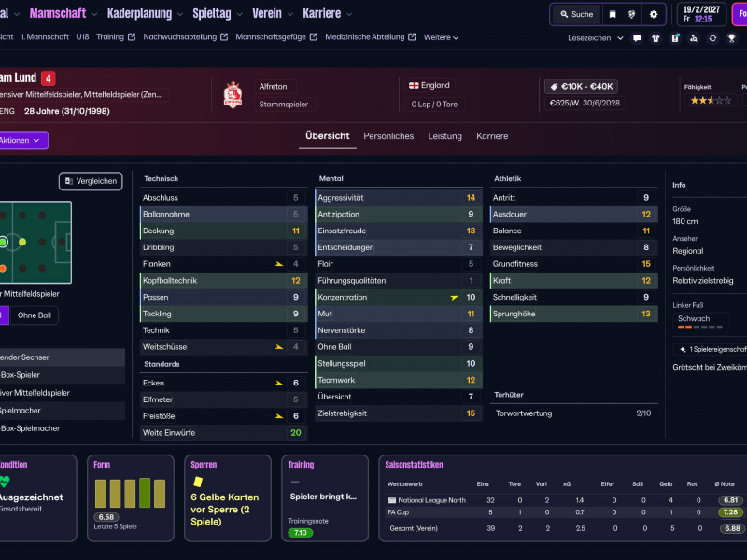Open game settings via the gear icon
Image resolution: width=747 pixels, height=560 pixels.
[654, 14]
